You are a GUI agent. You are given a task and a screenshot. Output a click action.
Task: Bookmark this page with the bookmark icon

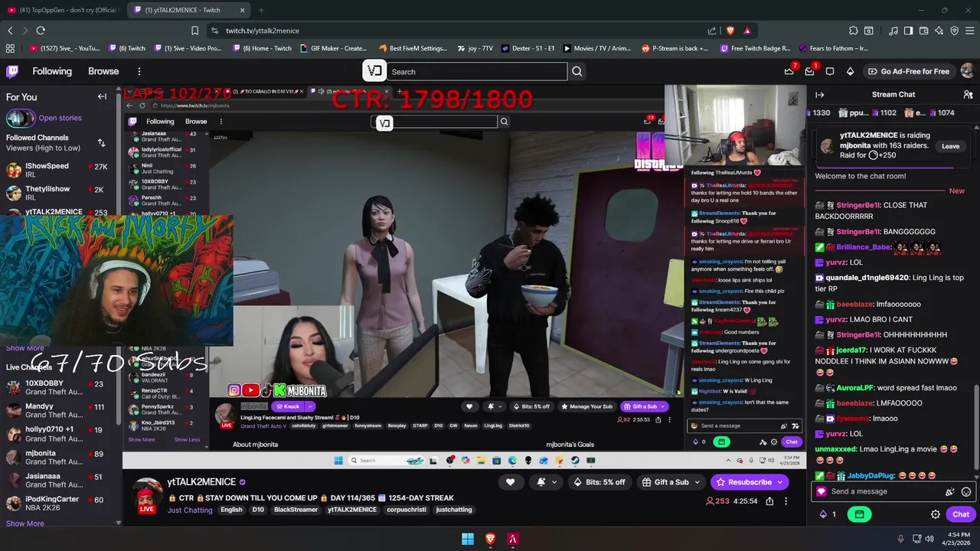pos(194,31)
